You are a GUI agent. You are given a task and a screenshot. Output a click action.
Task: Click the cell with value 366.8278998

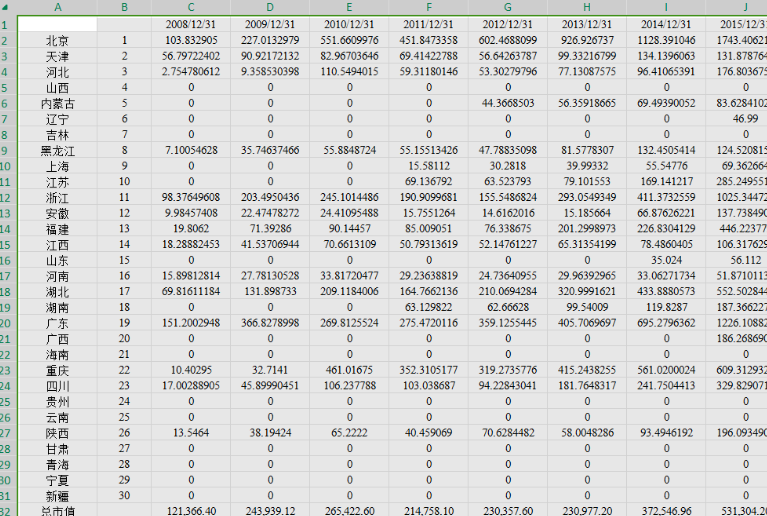pyautogui.click(x=270, y=323)
